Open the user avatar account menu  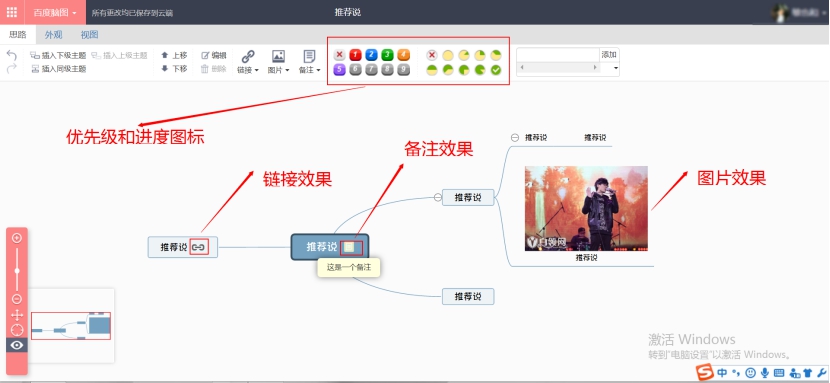(x=799, y=12)
